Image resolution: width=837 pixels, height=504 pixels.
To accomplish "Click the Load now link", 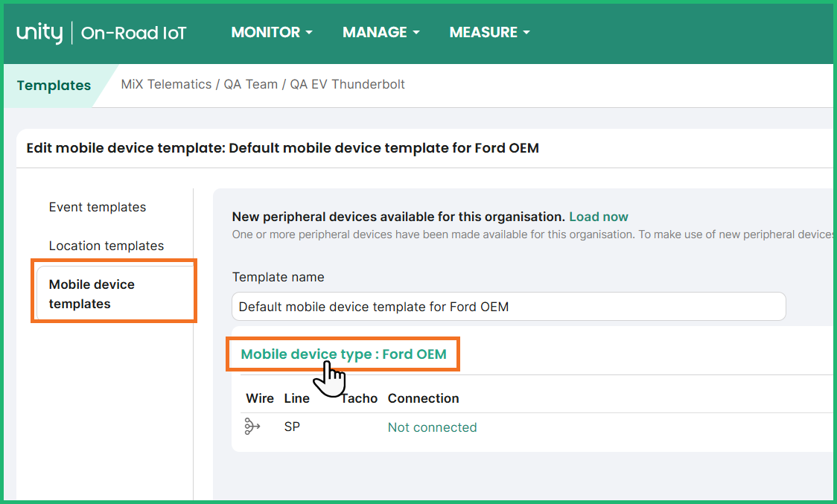I will click(598, 217).
